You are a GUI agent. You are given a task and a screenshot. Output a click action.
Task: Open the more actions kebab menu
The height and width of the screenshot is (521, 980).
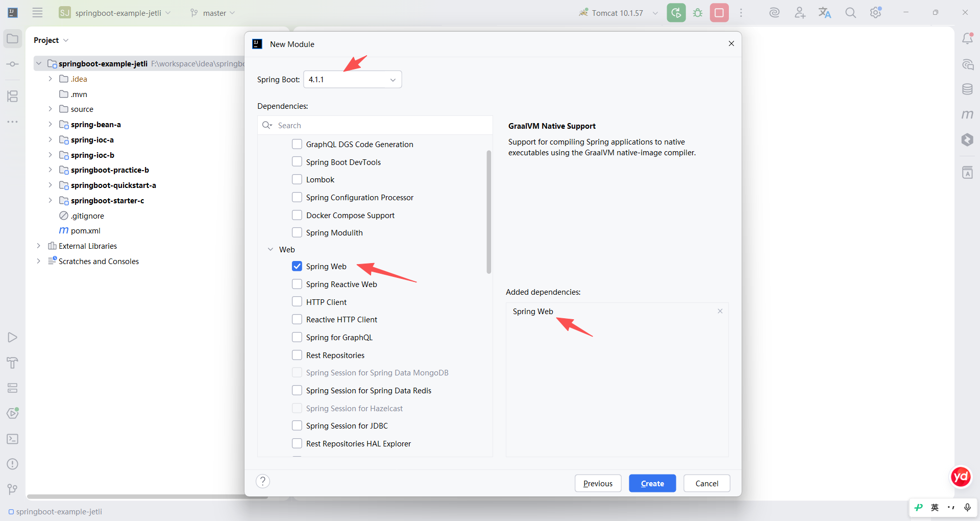coord(741,13)
